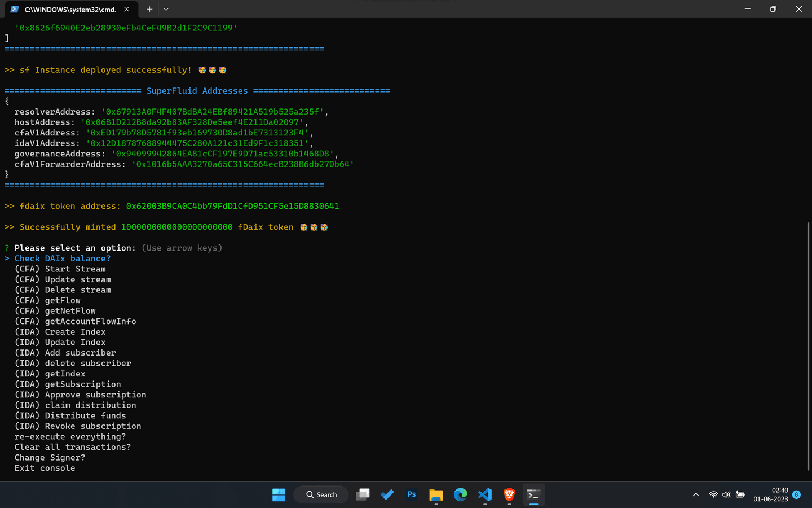812x508 pixels.
Task: Open File Explorer from the taskbar
Action: 436,495
